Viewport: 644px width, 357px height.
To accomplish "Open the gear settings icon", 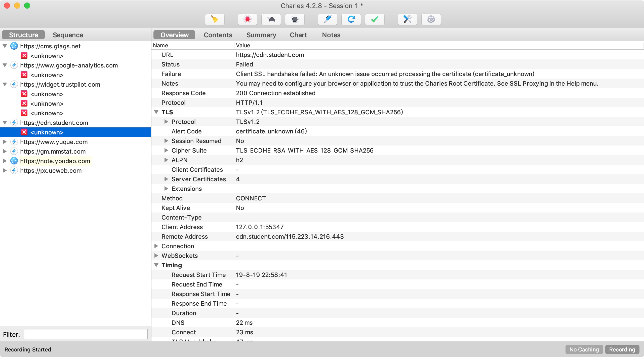I will [x=431, y=19].
